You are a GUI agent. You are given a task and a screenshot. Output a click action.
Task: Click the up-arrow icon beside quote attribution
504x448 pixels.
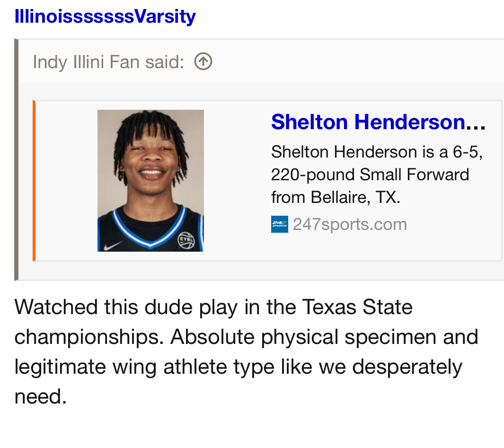coord(203,61)
